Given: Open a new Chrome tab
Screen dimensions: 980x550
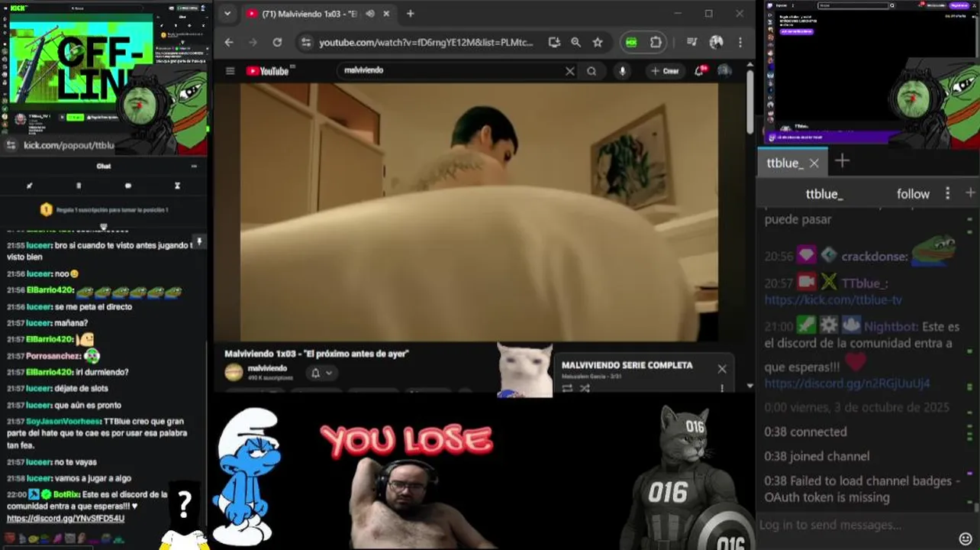Looking at the screenshot, I should (410, 14).
